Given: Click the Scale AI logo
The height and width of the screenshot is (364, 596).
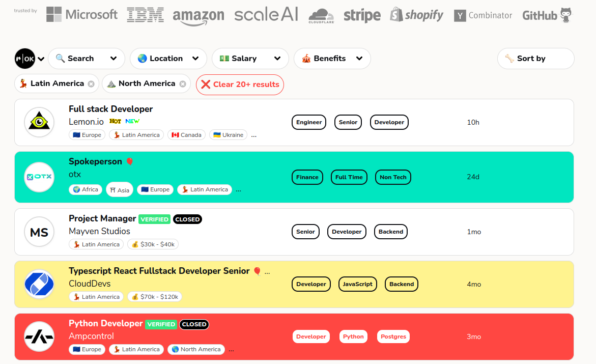Looking at the screenshot, I should (266, 14).
